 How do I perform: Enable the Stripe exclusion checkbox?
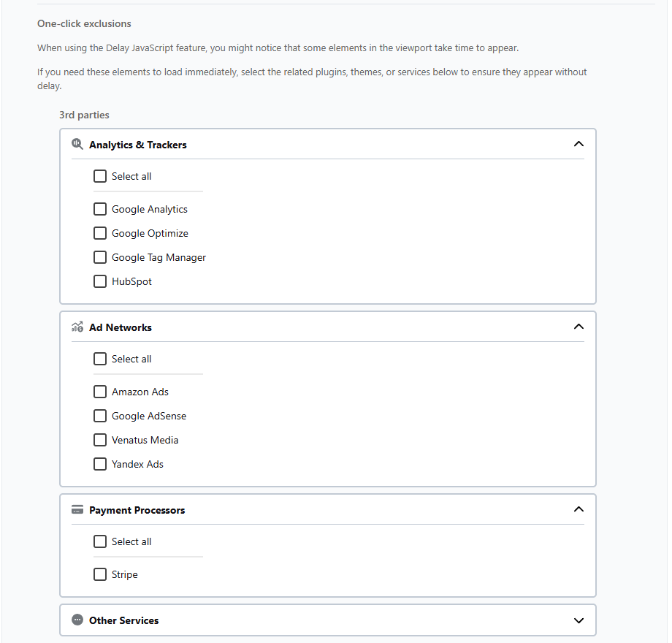pyautogui.click(x=100, y=574)
